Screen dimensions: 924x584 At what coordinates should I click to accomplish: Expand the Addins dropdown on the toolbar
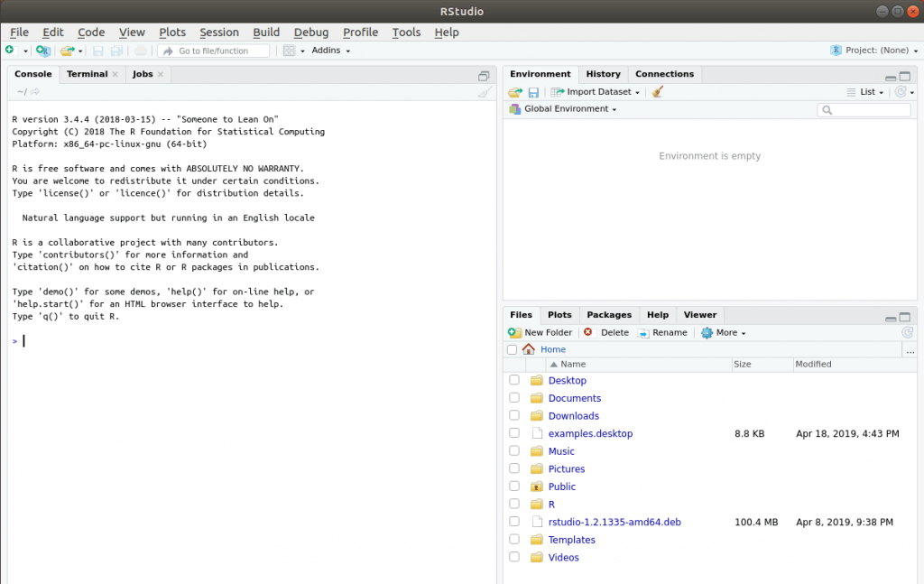coord(328,51)
